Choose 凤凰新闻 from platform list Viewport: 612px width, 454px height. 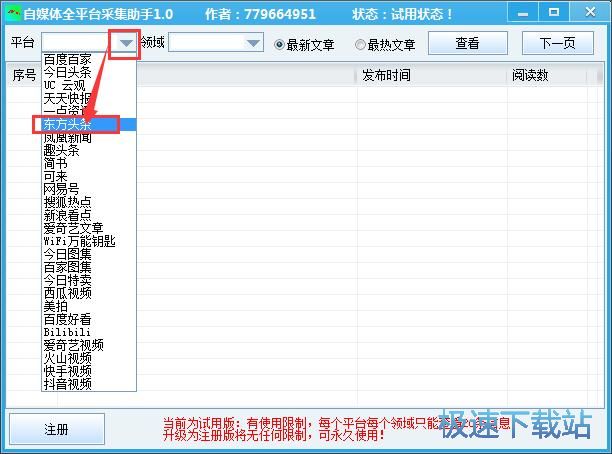pyautogui.click(x=89, y=137)
